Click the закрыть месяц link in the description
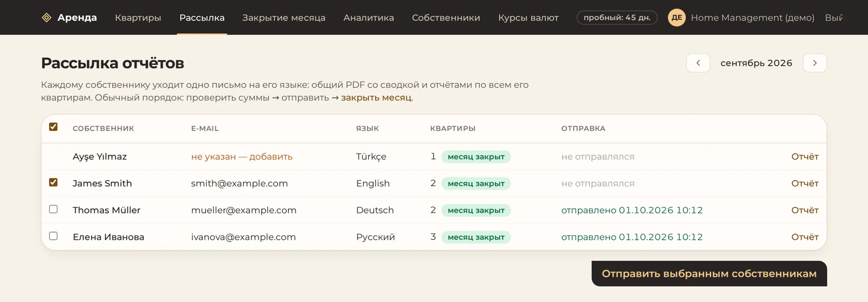The image size is (868, 302). pyautogui.click(x=376, y=97)
